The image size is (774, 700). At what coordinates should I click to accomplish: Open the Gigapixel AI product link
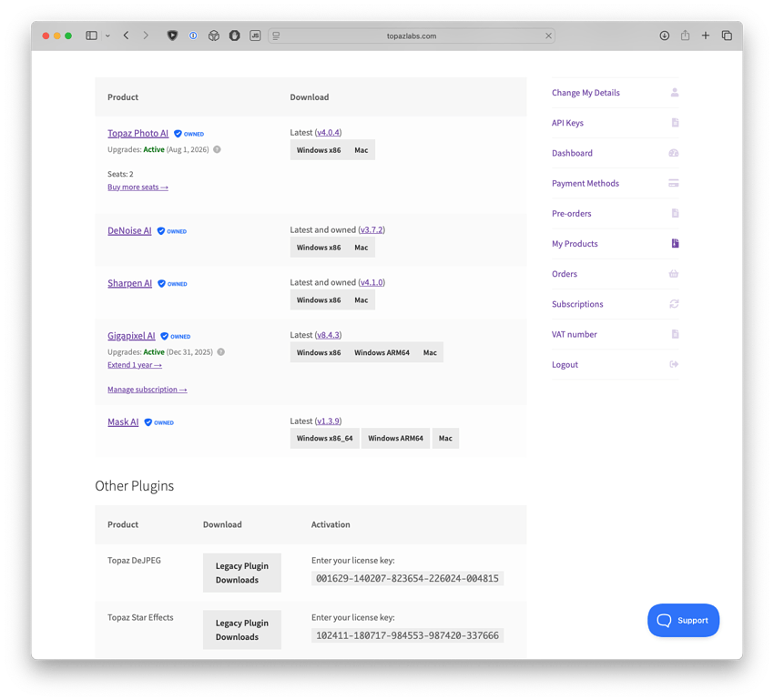(x=131, y=336)
